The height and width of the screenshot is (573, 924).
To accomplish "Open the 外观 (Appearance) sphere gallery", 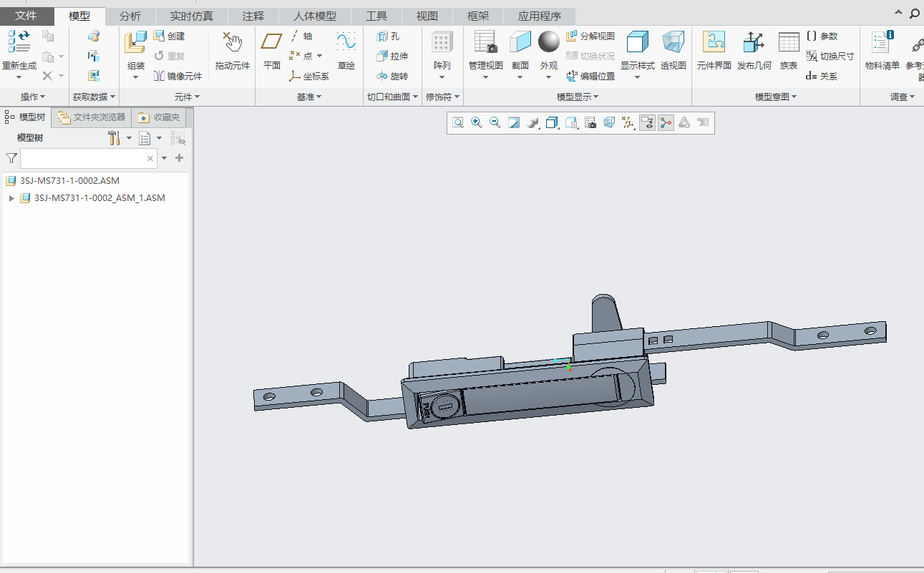I will [549, 42].
